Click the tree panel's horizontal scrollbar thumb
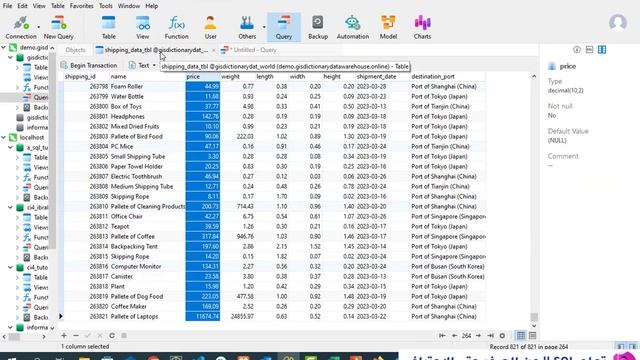Screen dimensions: 640x360 coord(14,337)
